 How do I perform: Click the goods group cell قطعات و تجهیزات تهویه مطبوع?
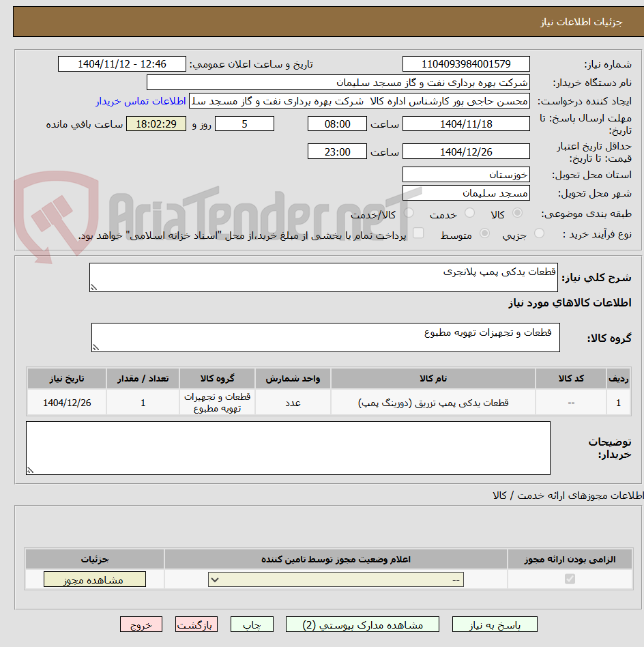coord(217,403)
